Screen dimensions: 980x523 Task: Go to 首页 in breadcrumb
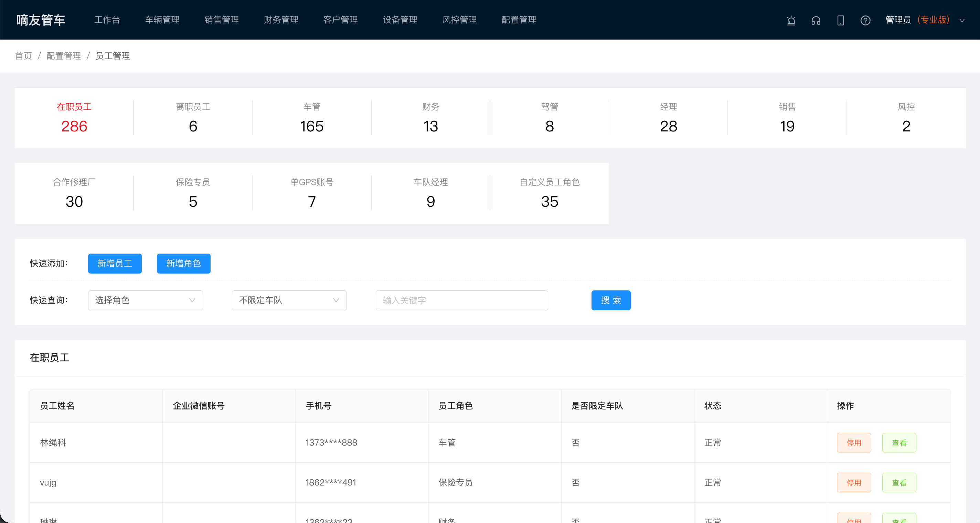click(x=24, y=56)
